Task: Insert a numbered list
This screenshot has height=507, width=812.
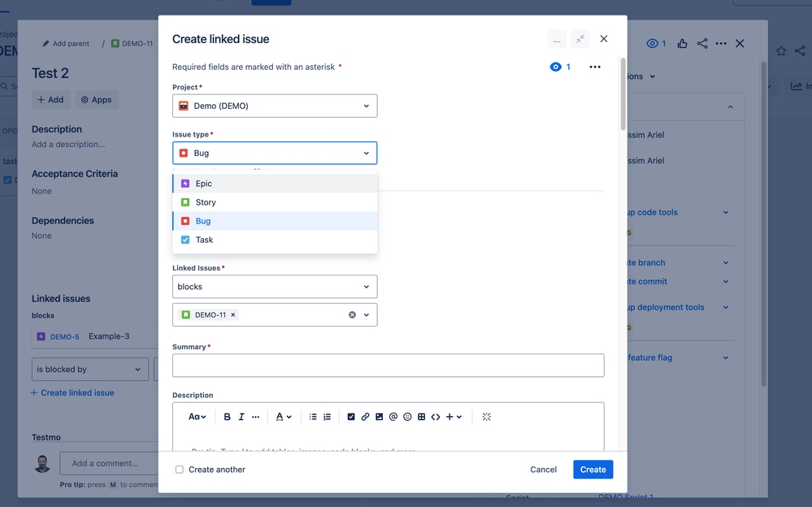Action: pos(328,417)
